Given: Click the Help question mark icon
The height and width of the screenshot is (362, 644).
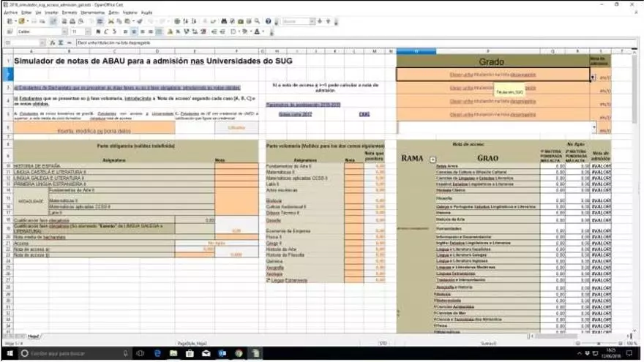Looking at the screenshot, I should [x=269, y=22].
